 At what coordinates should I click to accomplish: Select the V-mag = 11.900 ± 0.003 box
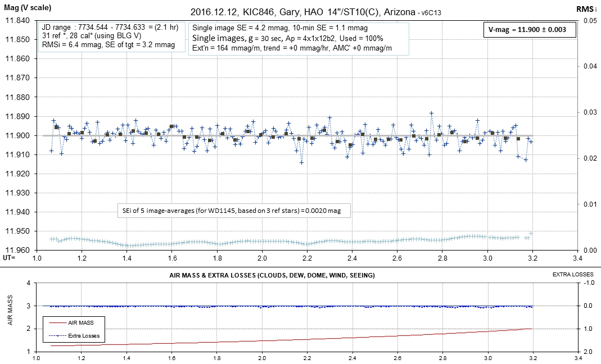coord(530,30)
